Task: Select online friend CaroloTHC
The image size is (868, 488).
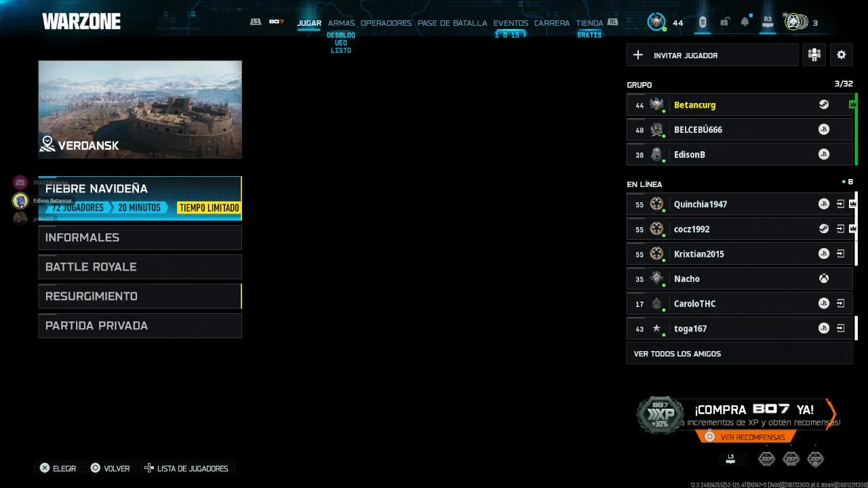Action: (739, 304)
